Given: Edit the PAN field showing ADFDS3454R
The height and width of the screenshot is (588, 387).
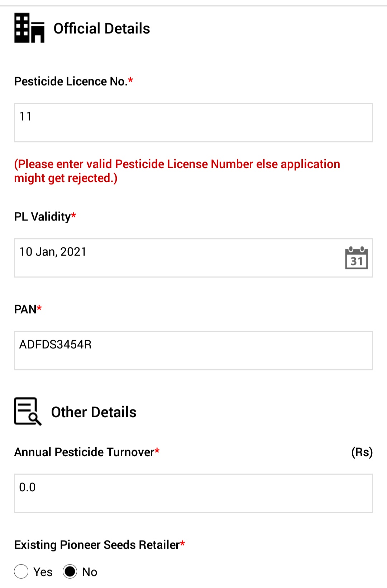Looking at the screenshot, I should (193, 351).
